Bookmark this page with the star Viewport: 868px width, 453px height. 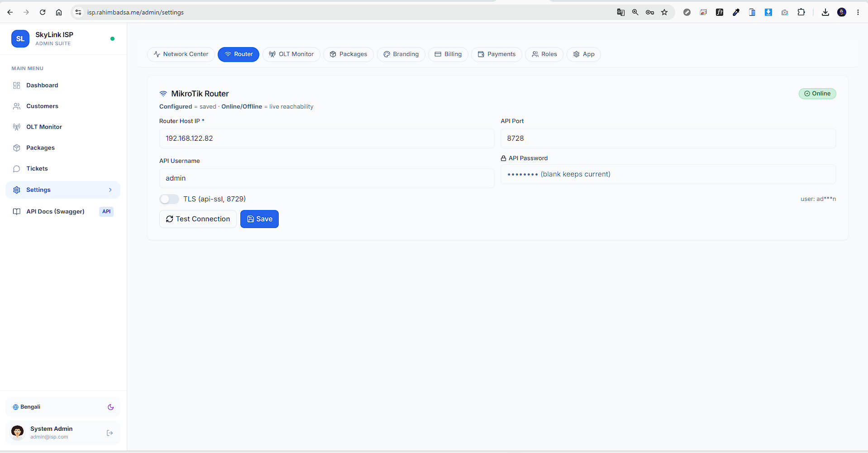coord(664,12)
